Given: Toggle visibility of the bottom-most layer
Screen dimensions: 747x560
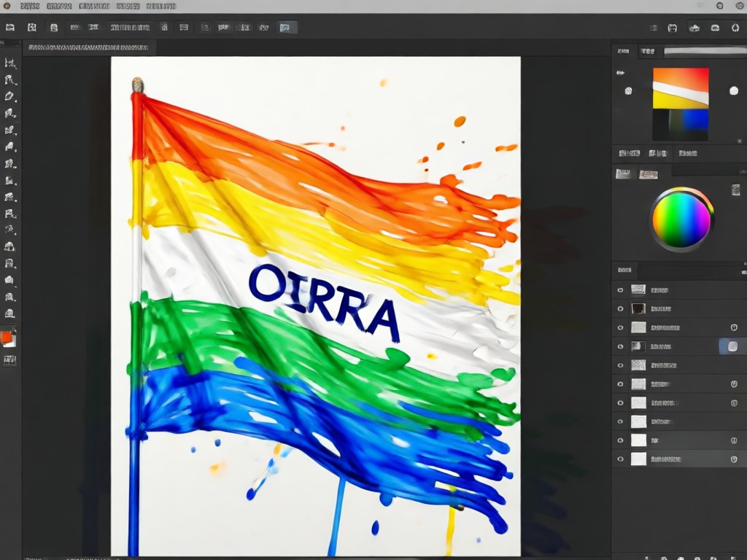Looking at the screenshot, I should pos(620,459).
